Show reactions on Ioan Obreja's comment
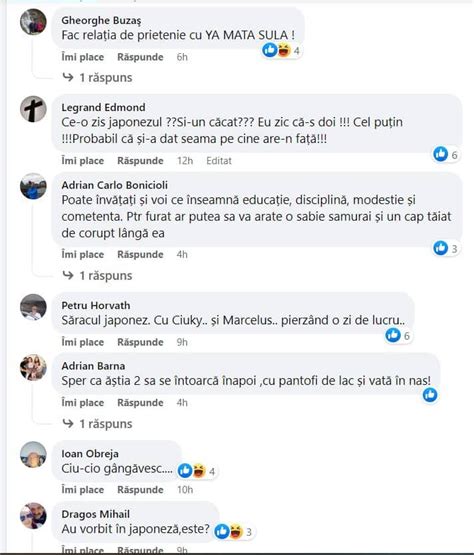This screenshot has height=555, width=474. [x=197, y=471]
